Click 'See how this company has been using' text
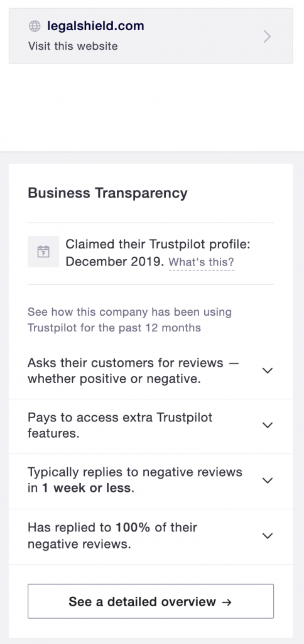This screenshot has width=304, height=644. click(129, 312)
